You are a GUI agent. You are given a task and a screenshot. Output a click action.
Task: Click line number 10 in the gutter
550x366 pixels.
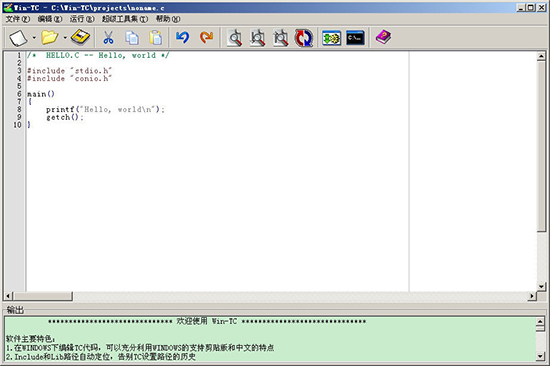(17, 125)
